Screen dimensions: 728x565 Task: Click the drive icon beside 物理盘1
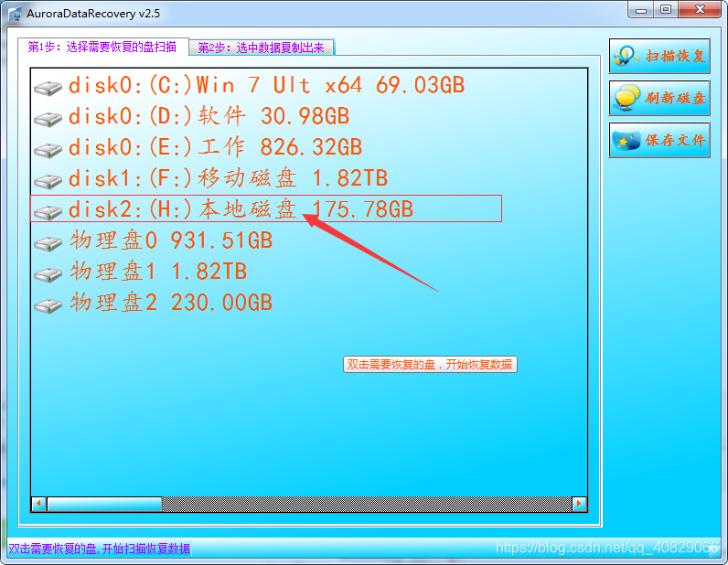tap(48, 274)
